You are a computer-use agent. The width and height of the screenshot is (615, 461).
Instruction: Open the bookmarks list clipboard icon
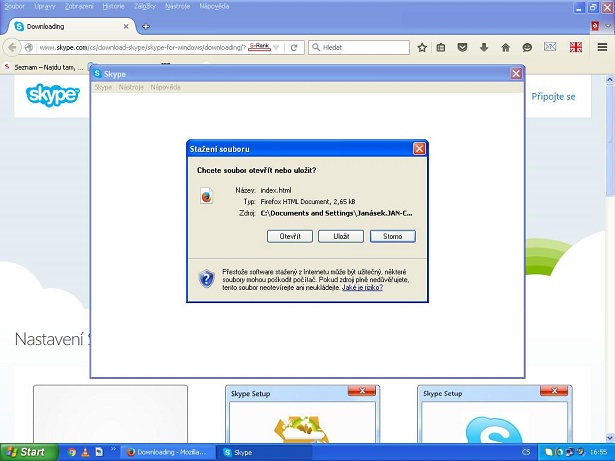click(x=440, y=47)
